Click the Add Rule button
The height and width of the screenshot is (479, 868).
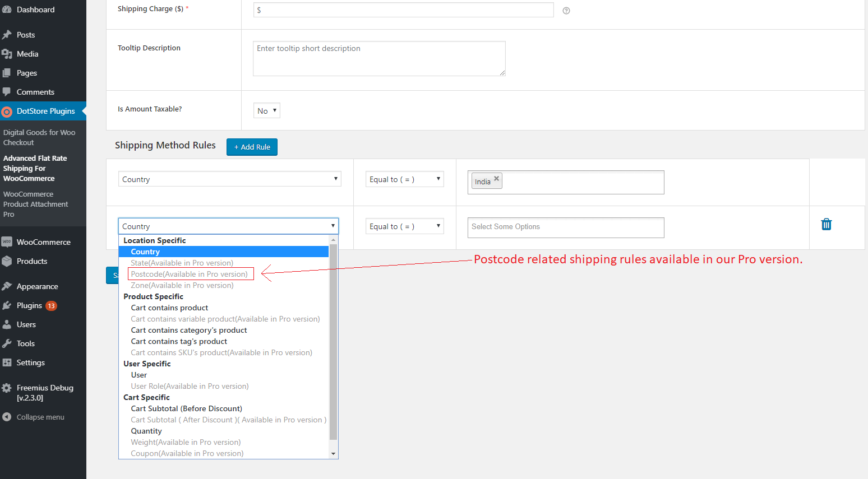pos(252,147)
